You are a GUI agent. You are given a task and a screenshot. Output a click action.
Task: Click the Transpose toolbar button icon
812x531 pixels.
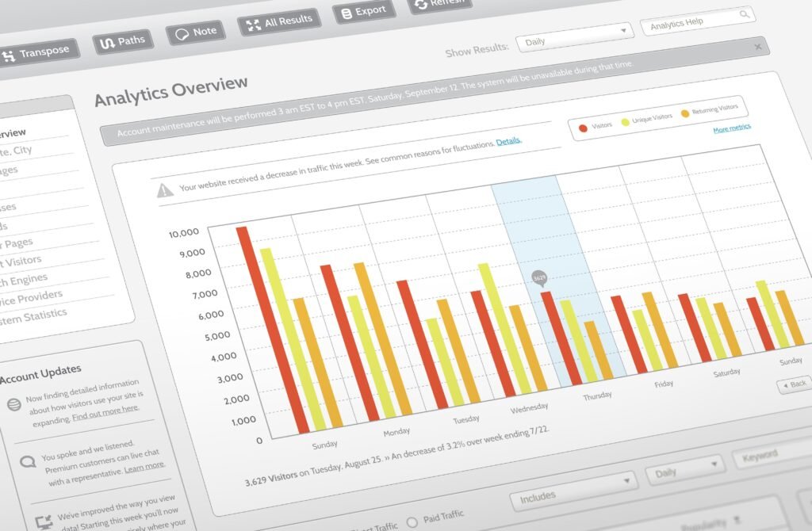click(10, 56)
